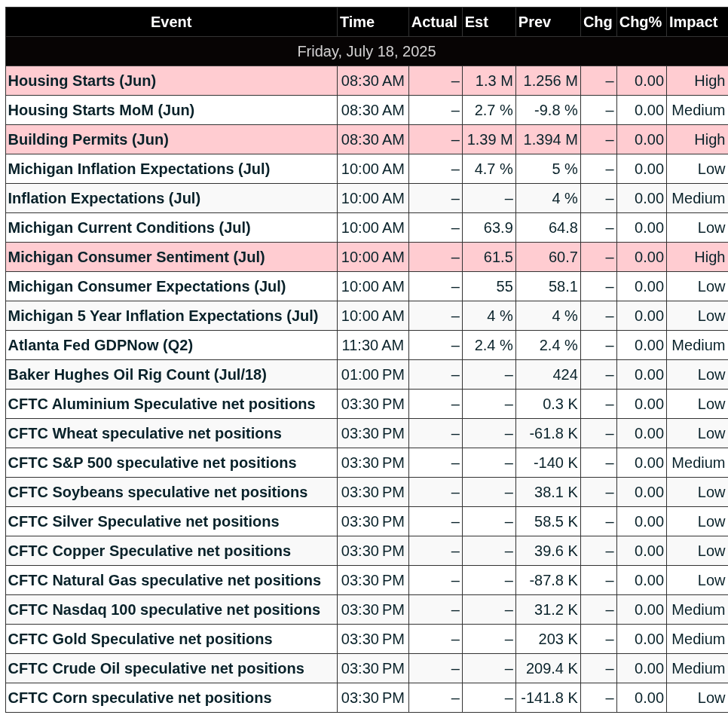728x715 pixels.
Task: Click the -61.8 K previous value
Action: tap(553, 433)
